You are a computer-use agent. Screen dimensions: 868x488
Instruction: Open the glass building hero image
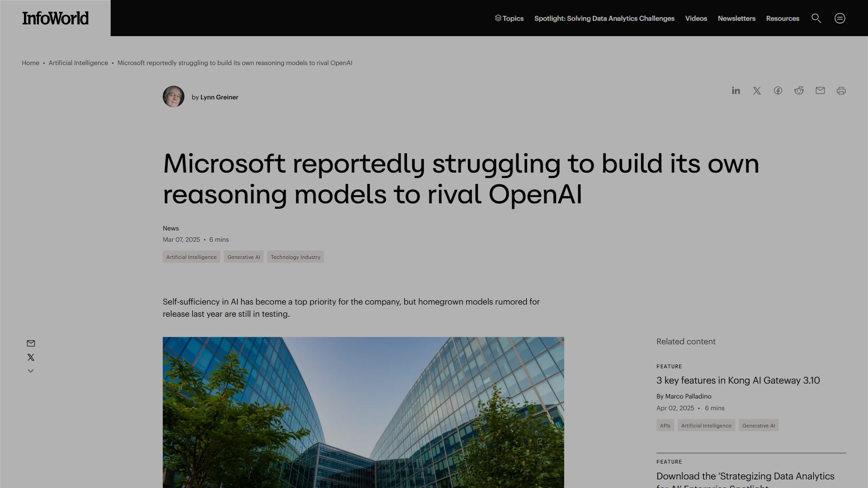(363, 412)
